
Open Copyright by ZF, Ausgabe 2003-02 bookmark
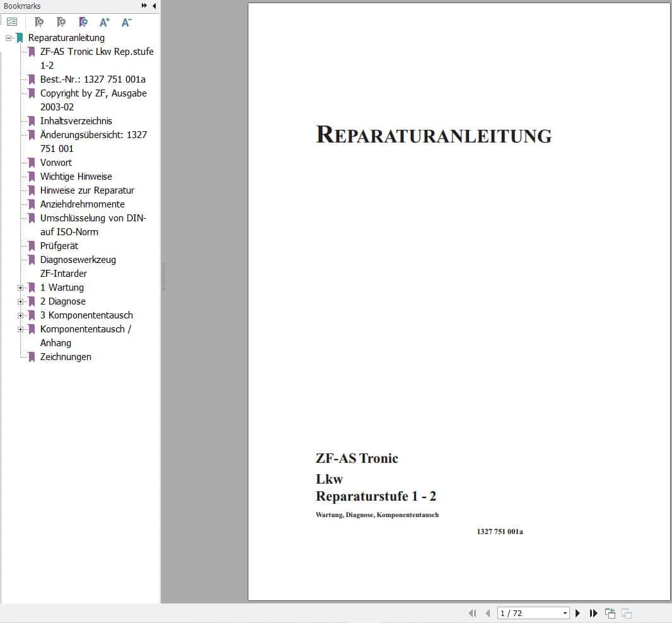(x=93, y=100)
